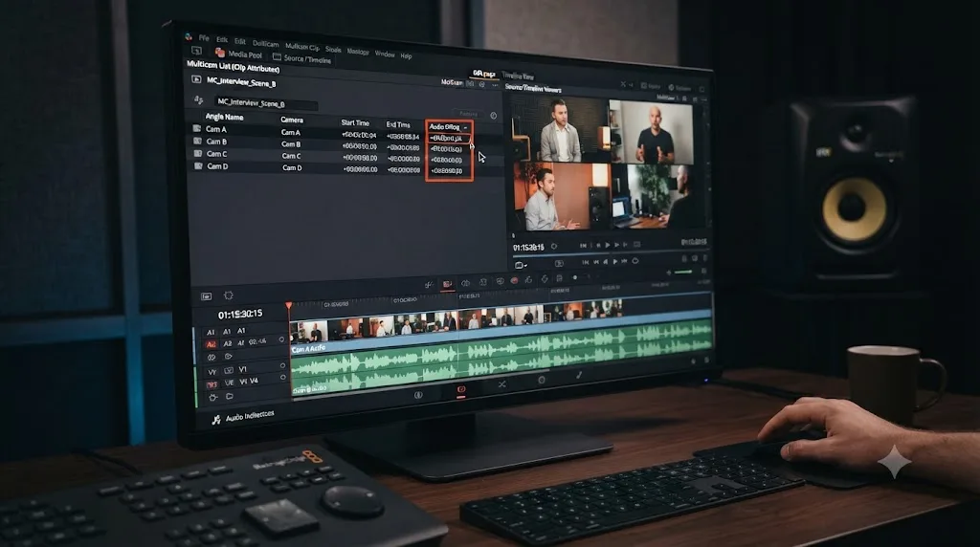Open the Multicam Clip menu
Viewport: 980px width, 547px height.
302,47
